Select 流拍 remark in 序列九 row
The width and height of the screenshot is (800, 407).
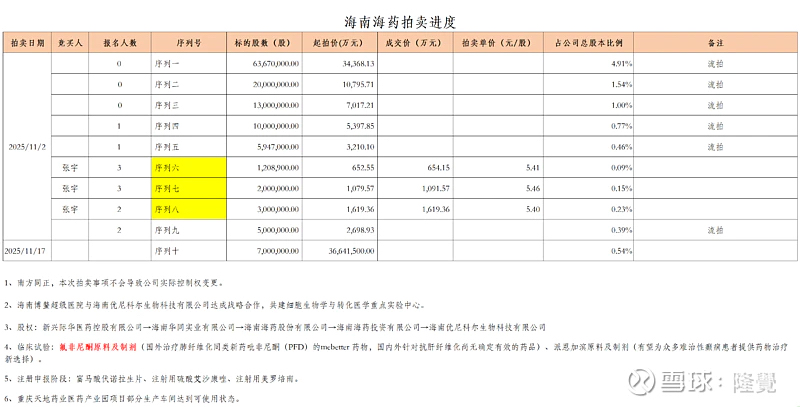715,230
